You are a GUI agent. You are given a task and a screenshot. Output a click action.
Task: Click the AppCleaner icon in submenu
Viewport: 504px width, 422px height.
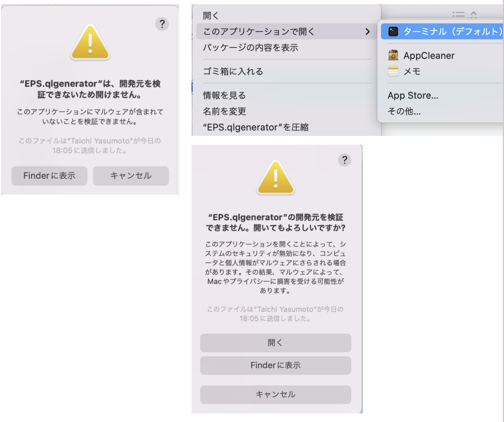(393, 55)
